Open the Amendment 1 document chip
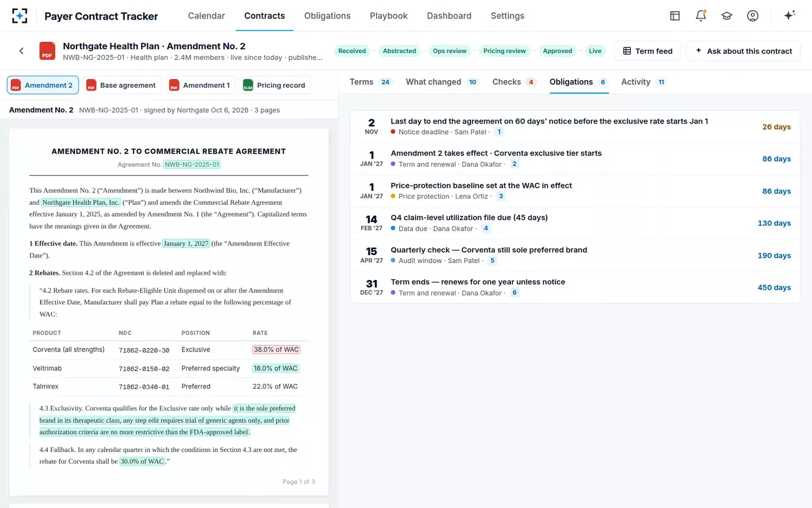812x508 pixels. [200, 85]
